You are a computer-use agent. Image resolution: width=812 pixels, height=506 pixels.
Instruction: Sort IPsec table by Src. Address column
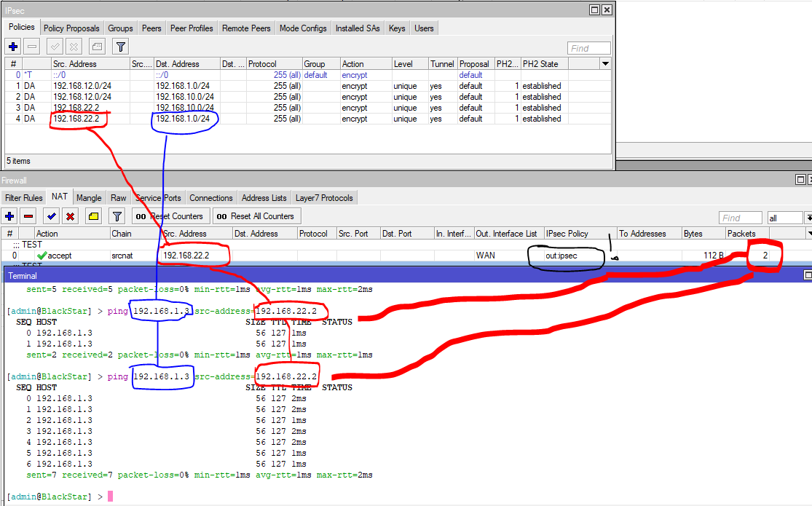90,63
